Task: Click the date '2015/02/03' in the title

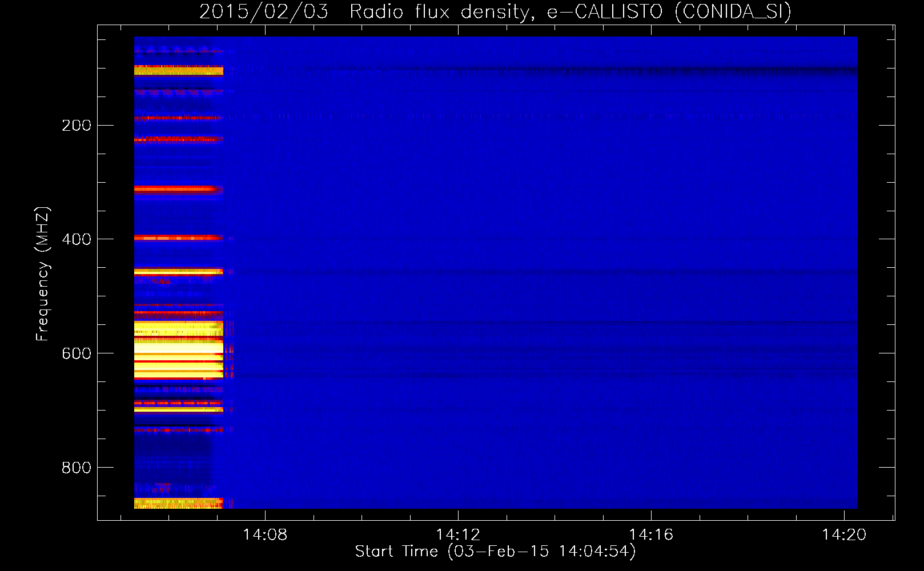Action: pyautogui.click(x=264, y=12)
